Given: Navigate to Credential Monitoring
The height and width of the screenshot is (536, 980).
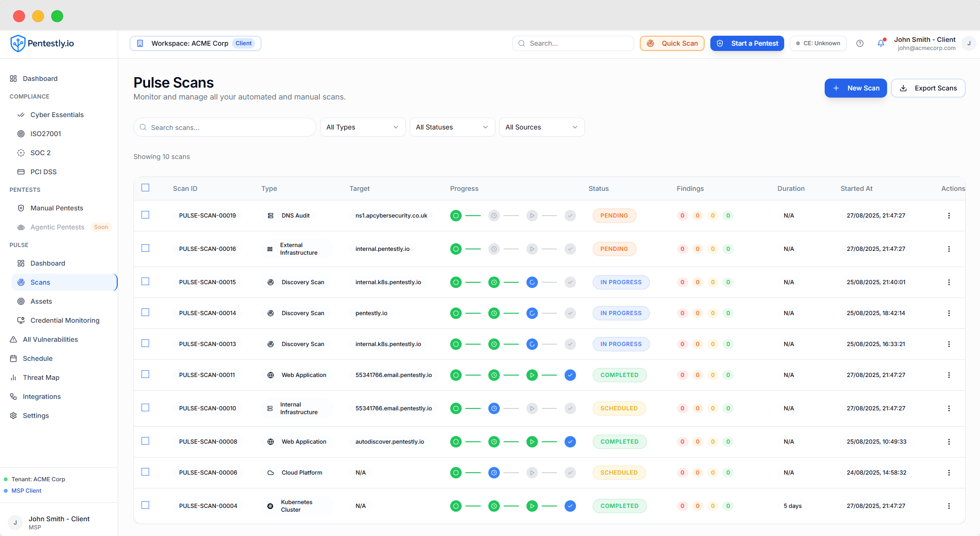Looking at the screenshot, I should [x=65, y=320].
